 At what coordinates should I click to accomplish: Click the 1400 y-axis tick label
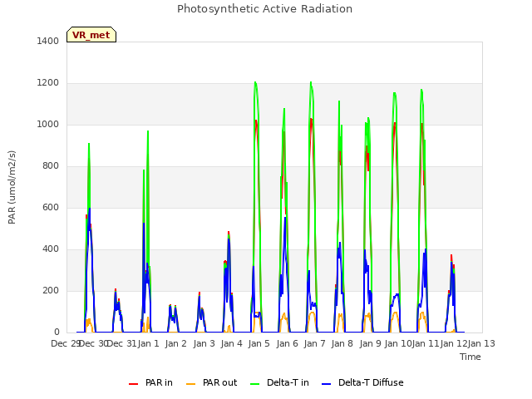(48, 41)
